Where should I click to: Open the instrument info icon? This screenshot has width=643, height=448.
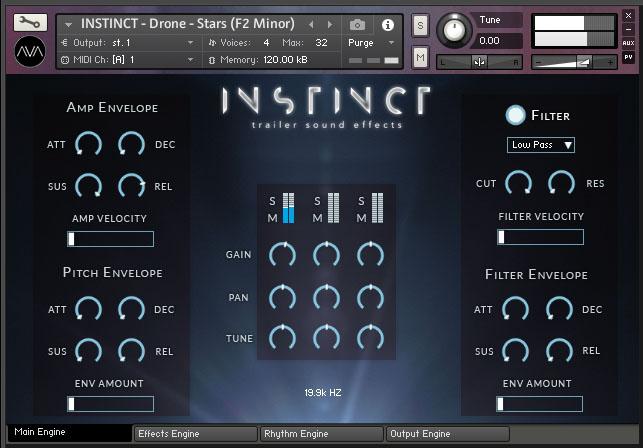click(x=388, y=24)
